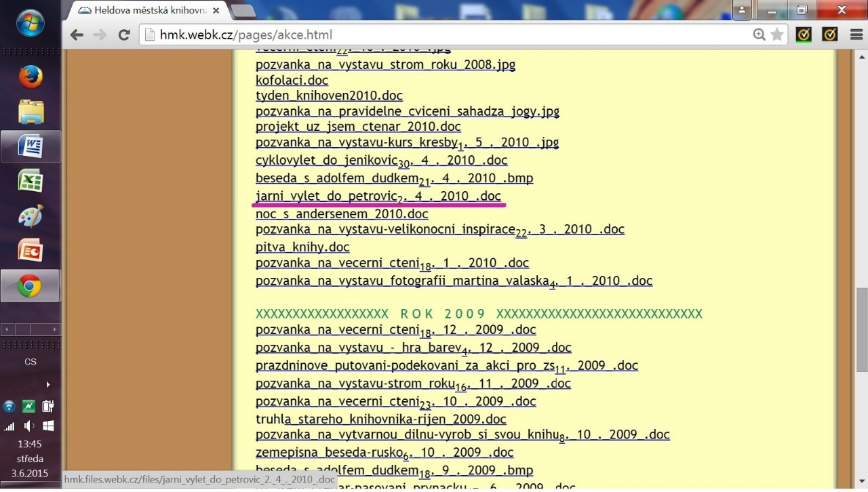This screenshot has height=492, width=868.
Task: Open Excel from the taskbar
Action: pyautogui.click(x=31, y=182)
